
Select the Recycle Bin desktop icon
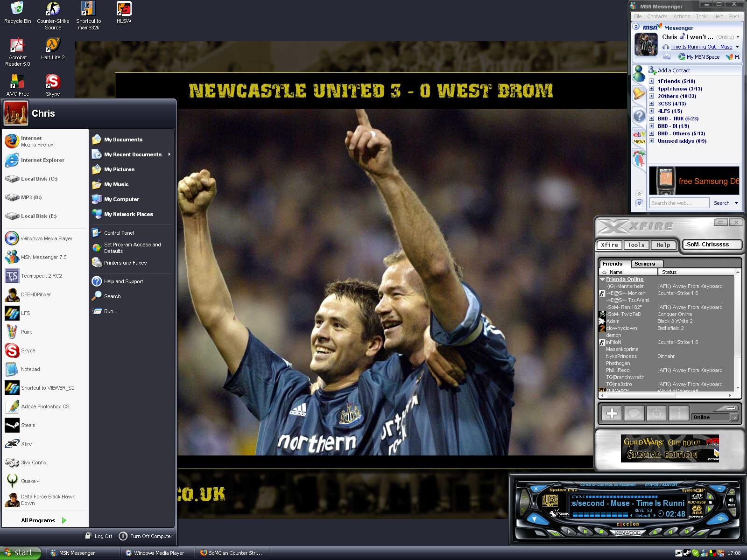tap(17, 13)
